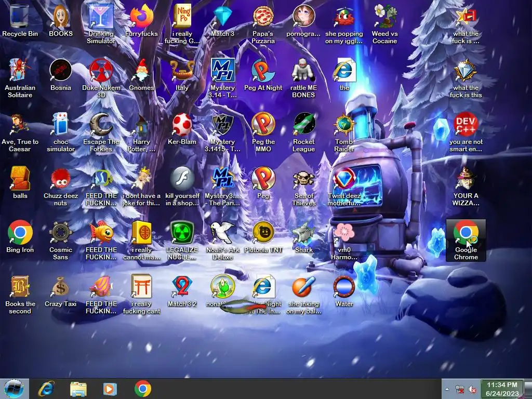Open the Weed vs Cocaine shortcut
The image size is (532, 399).
384,24
